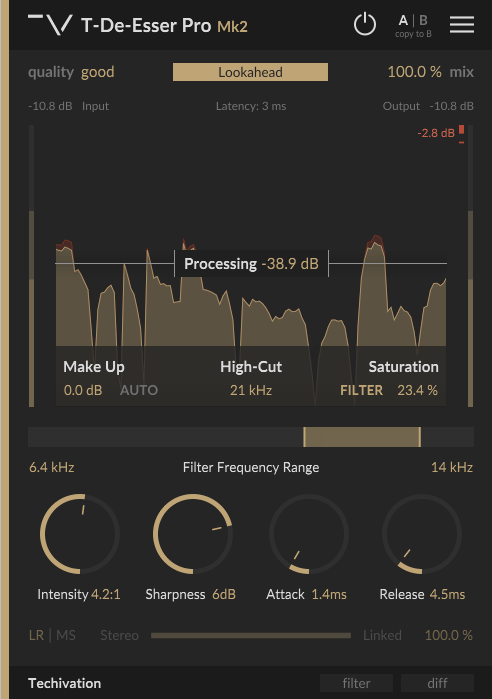Click the Sharpness knob
Screen dimensions: 492x699
click(x=193, y=534)
